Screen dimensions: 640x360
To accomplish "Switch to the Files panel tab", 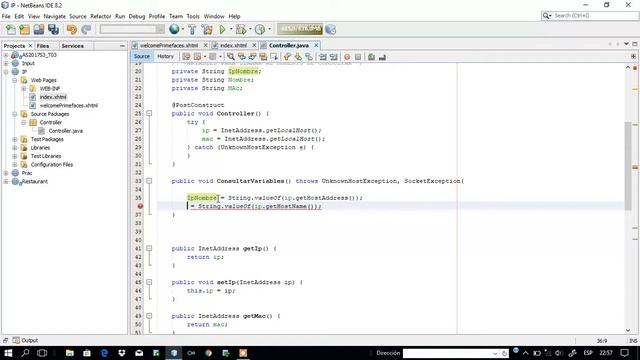I will pos(43,46).
